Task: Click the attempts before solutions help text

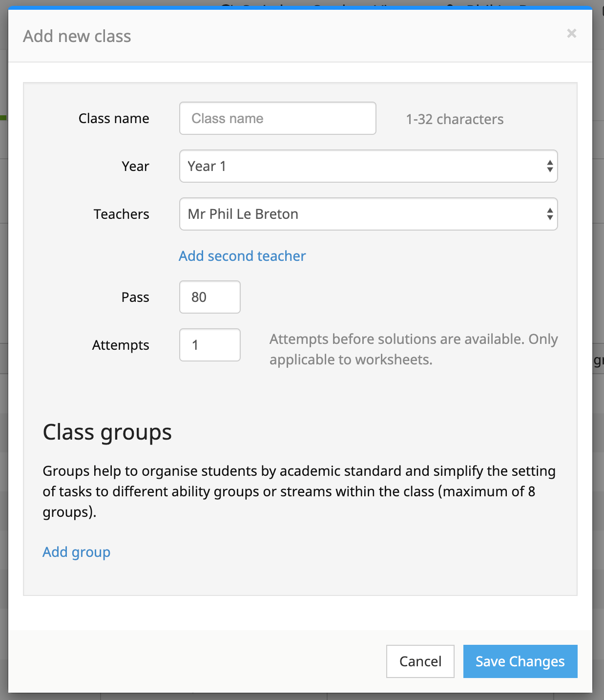Action: (x=413, y=349)
